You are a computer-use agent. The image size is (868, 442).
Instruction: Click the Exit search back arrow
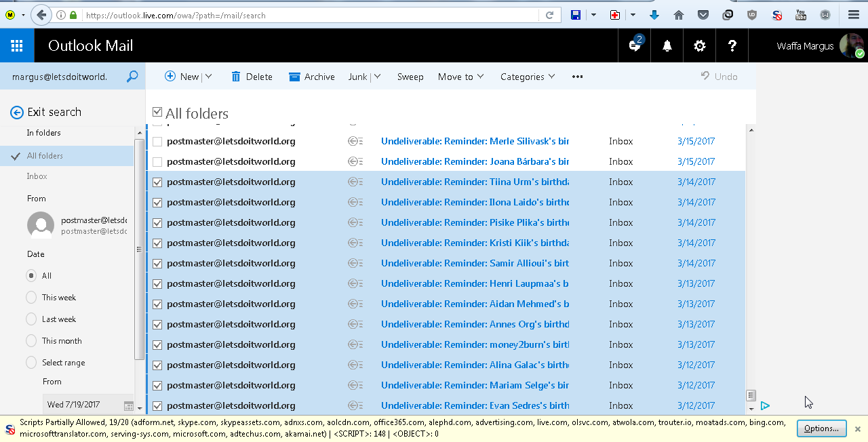(x=17, y=113)
